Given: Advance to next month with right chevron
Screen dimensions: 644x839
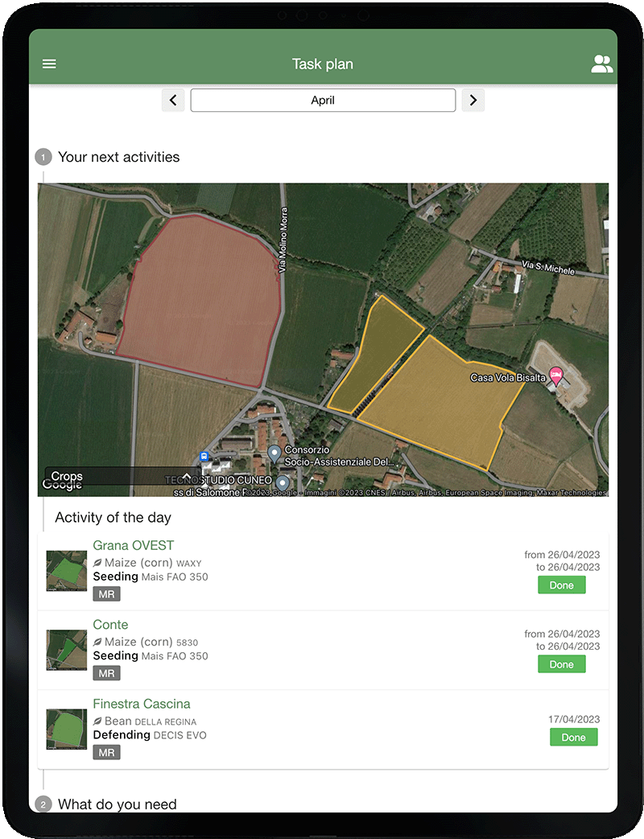Looking at the screenshot, I should (x=473, y=100).
